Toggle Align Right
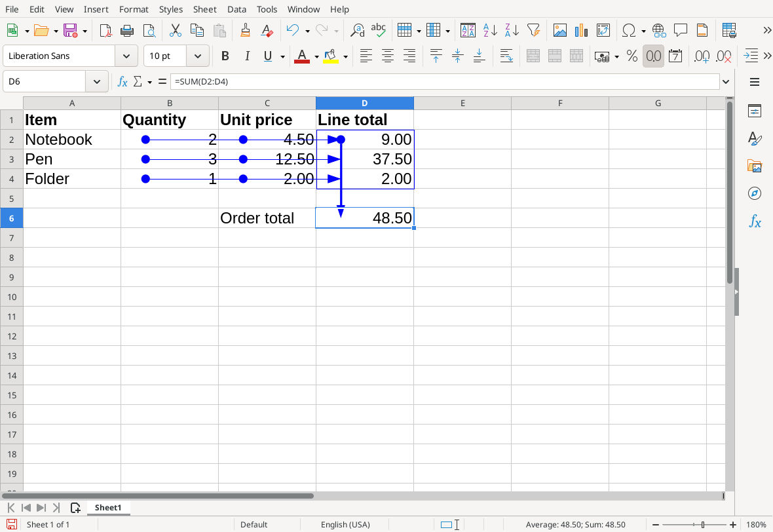 409,56
